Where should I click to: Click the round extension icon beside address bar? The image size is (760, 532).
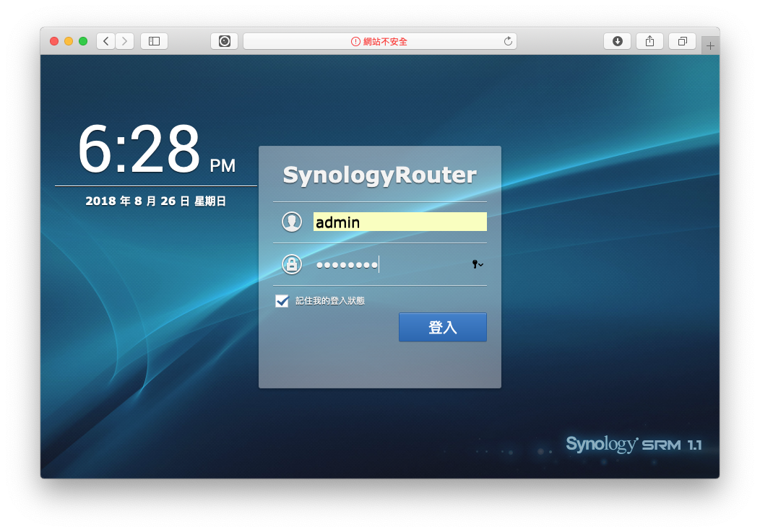225,41
